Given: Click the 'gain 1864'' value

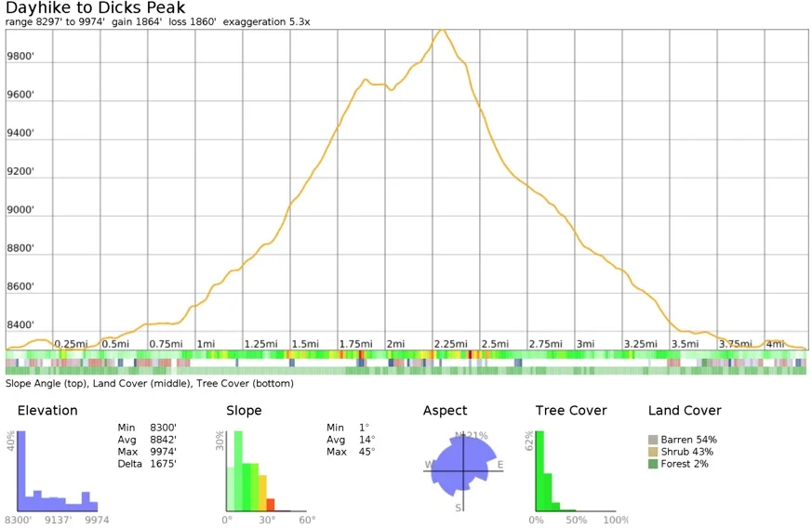Looking at the screenshot, I should pyautogui.click(x=137, y=22).
